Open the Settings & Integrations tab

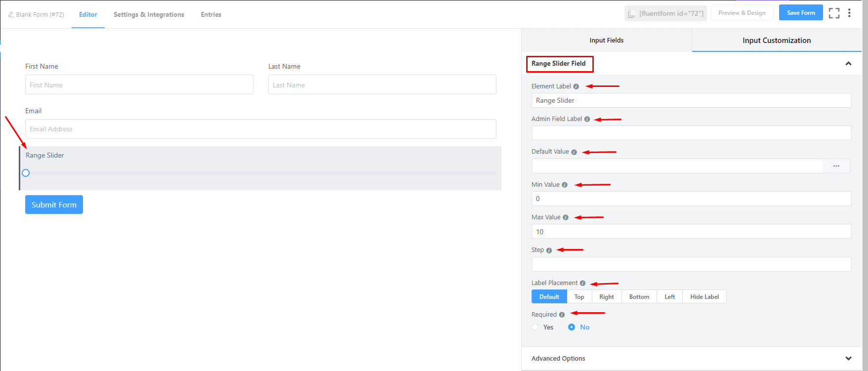click(149, 14)
